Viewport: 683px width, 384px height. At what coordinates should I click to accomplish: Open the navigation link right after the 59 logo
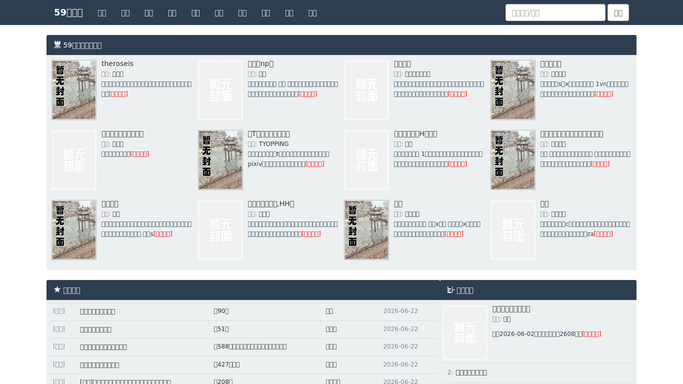(102, 13)
